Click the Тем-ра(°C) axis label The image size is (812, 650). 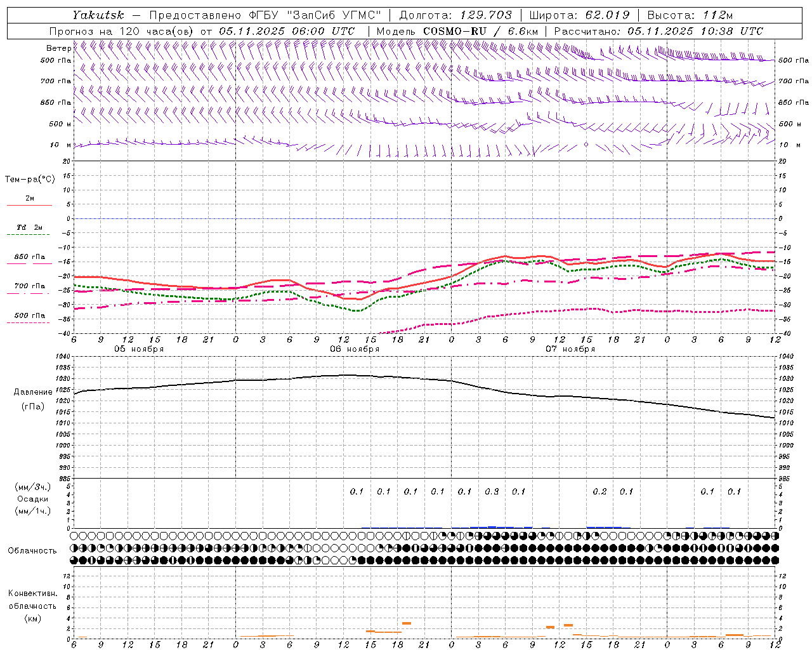click(x=30, y=180)
